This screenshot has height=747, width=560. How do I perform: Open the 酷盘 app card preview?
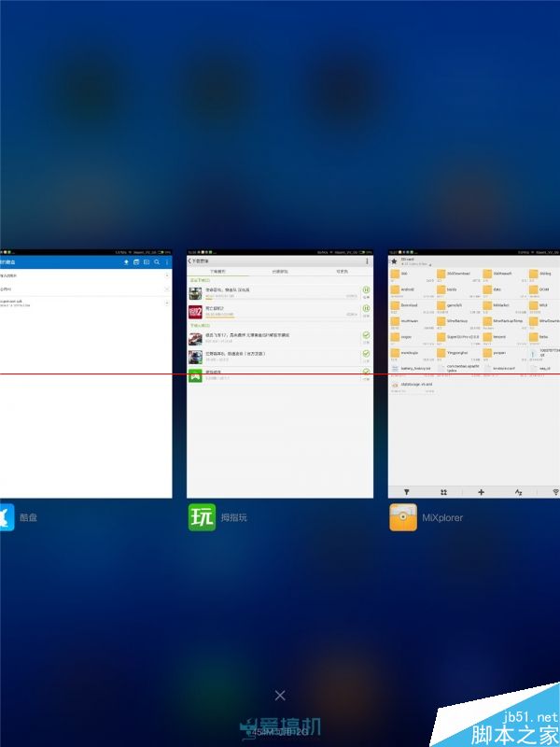click(86, 373)
